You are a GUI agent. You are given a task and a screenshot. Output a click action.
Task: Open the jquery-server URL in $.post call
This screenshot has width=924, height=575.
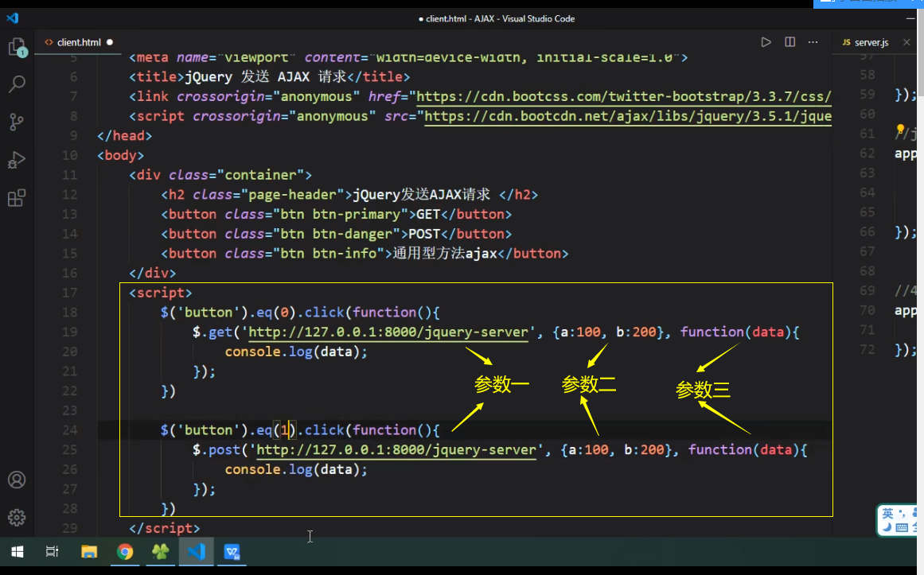(396, 450)
